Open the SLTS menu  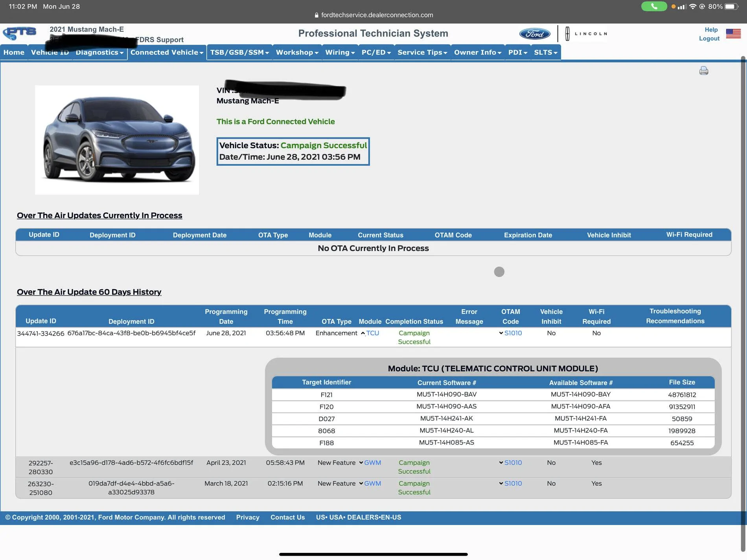[x=546, y=52]
